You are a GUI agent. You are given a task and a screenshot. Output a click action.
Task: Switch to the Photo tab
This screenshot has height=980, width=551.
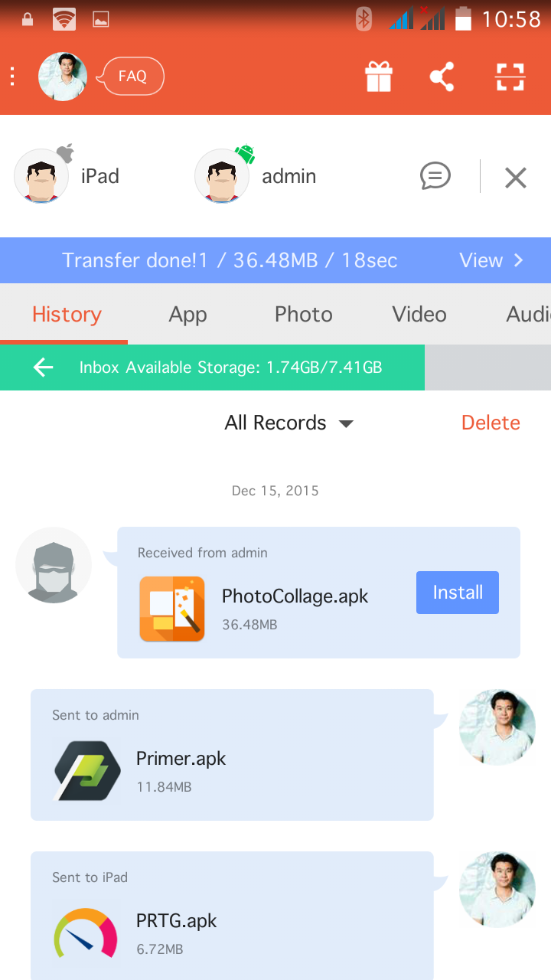[x=303, y=314]
